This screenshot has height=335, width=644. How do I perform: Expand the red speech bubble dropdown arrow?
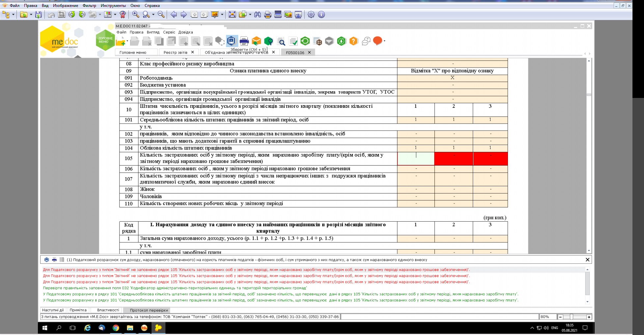pos(384,41)
